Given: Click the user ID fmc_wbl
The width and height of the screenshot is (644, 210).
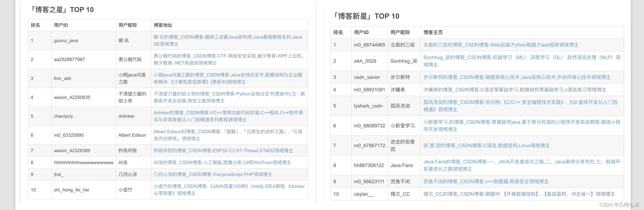Looking at the screenshot, I should pos(62,78).
